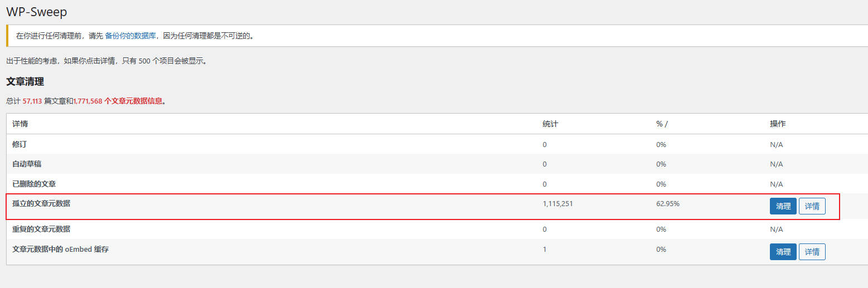This screenshot has height=288, width=868.
Task: Click the 详情 column header
Action: (x=20, y=124)
